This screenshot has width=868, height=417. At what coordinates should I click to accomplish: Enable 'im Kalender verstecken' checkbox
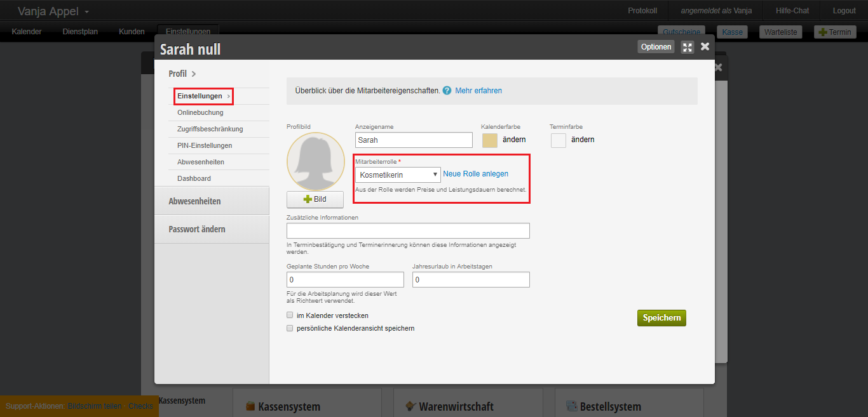pos(290,315)
